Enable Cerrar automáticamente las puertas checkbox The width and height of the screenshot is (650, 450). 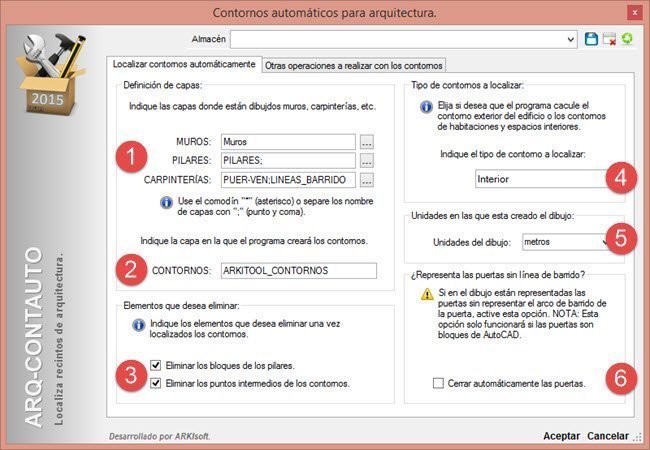438,383
